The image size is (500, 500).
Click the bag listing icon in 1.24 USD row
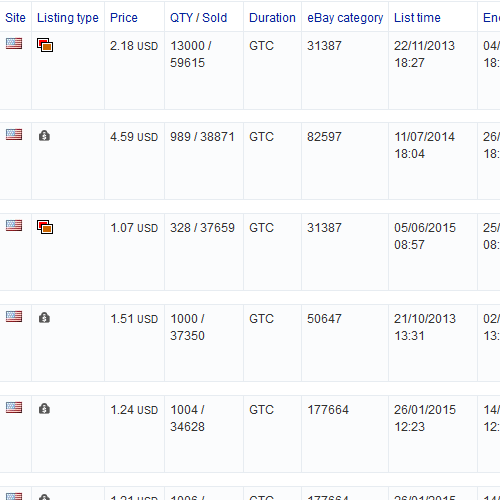[x=44, y=408]
